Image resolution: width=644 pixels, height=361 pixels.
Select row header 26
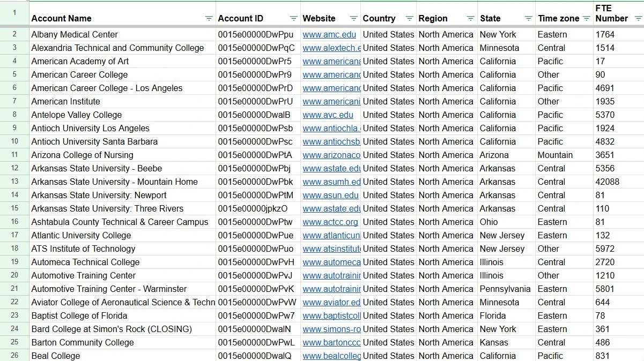(14, 356)
